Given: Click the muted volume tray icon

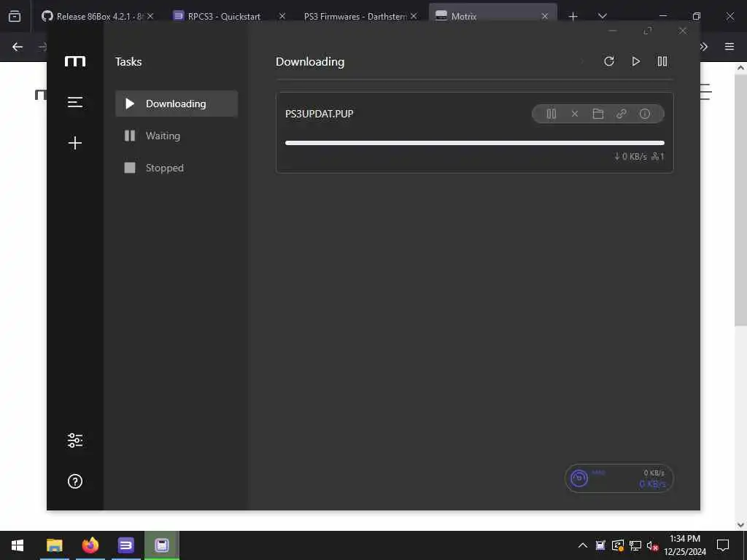Looking at the screenshot, I should coord(652,545).
